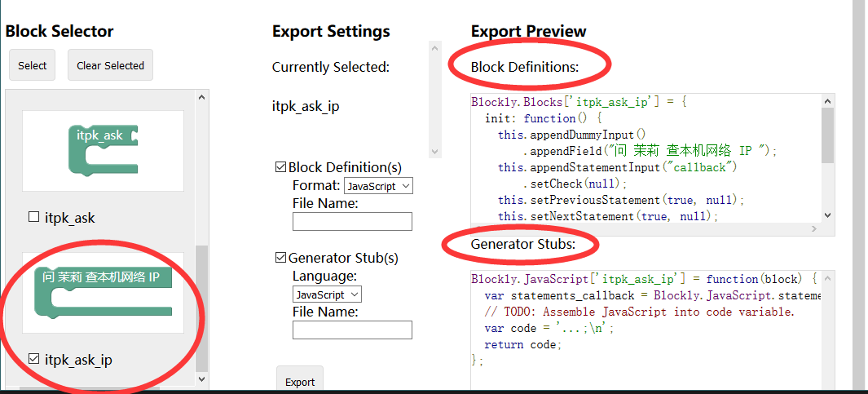Viewport: 868px width, 394px height.
Task: Click the setNextStatement(true, null) line
Action: coord(608,216)
